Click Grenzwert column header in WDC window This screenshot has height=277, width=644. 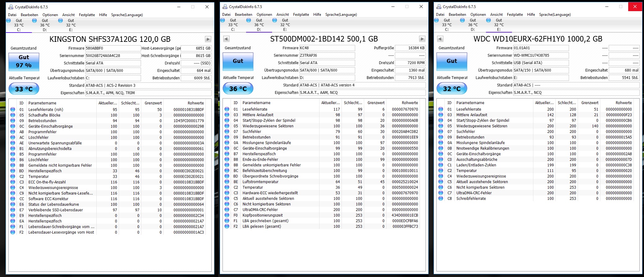(x=589, y=103)
